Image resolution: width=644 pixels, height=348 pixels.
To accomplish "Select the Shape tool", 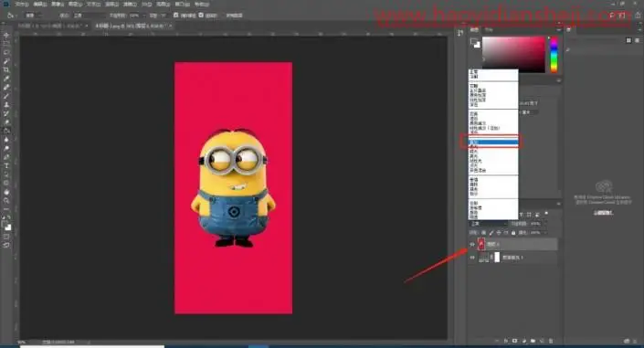I will (x=6, y=184).
